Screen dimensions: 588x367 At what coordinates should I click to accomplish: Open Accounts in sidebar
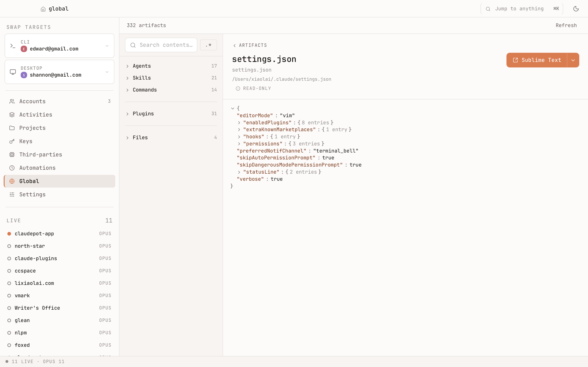click(32, 101)
